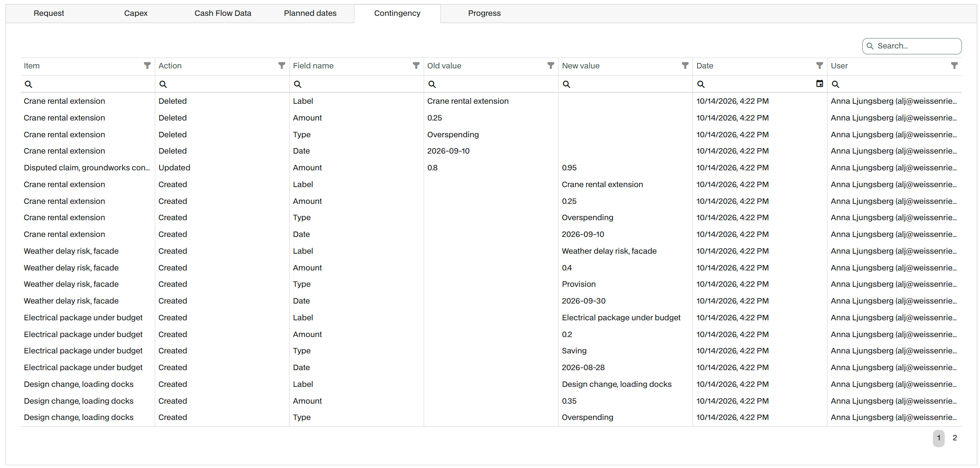Open the Item column filter icon

tap(147, 66)
